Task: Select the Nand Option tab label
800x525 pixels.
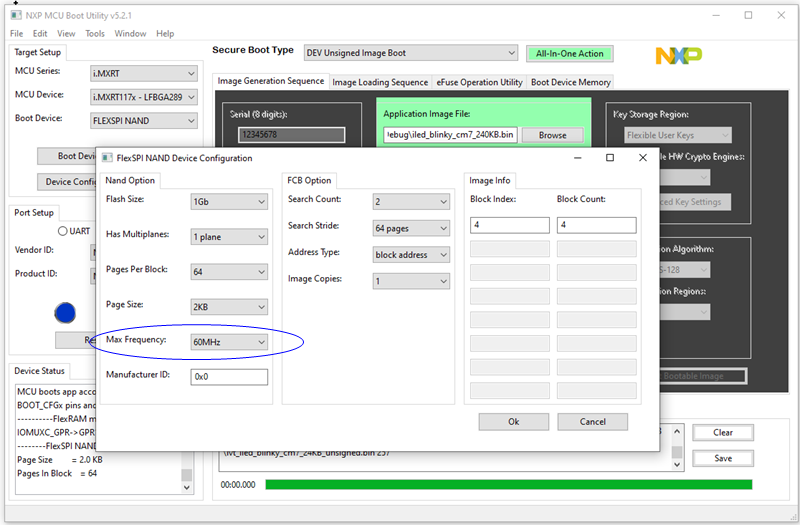Action: 130,181
